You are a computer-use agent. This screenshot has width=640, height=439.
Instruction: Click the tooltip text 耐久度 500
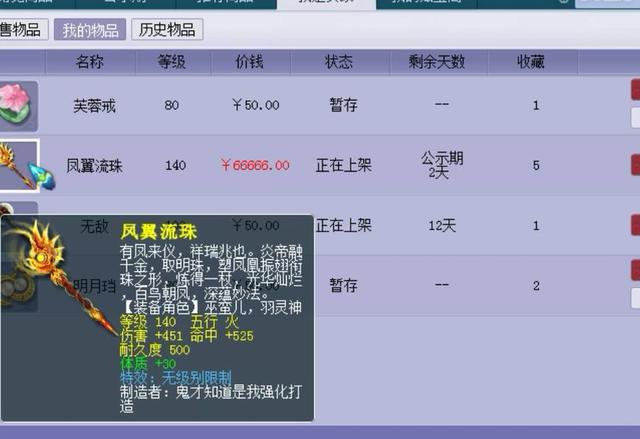coord(155,350)
